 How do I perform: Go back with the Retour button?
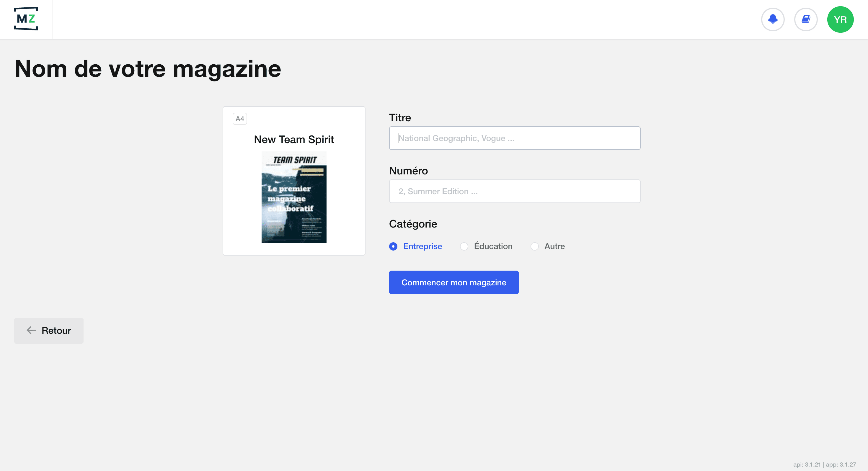pos(49,331)
